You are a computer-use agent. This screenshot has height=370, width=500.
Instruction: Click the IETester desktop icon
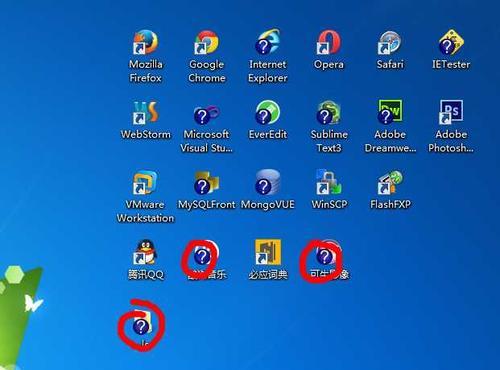tap(451, 42)
